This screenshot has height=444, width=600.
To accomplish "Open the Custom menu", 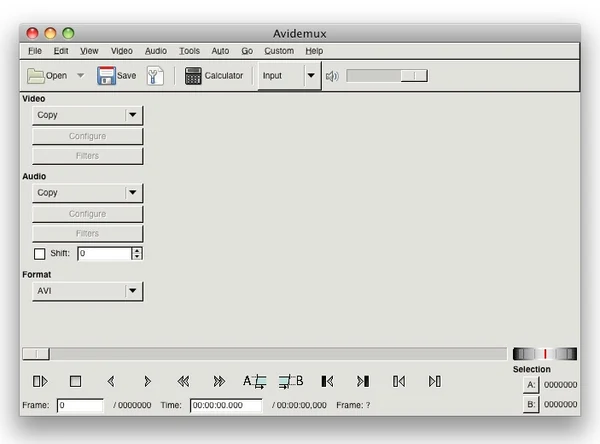I will click(x=279, y=51).
